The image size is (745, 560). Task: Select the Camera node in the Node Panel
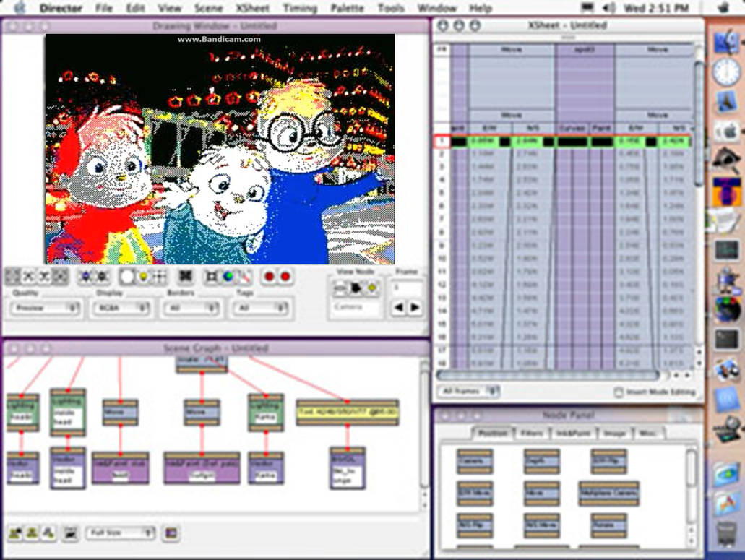coord(474,462)
